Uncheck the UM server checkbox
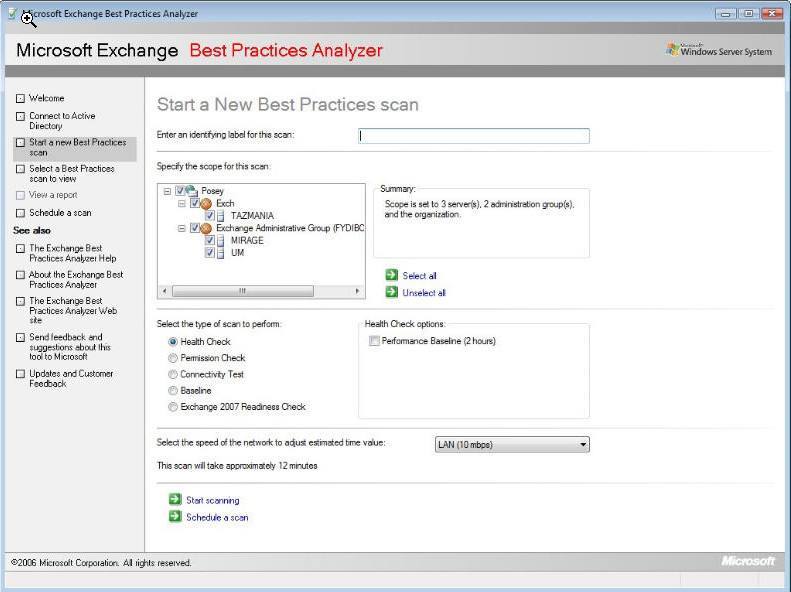The image size is (791, 592). pyautogui.click(x=209, y=253)
